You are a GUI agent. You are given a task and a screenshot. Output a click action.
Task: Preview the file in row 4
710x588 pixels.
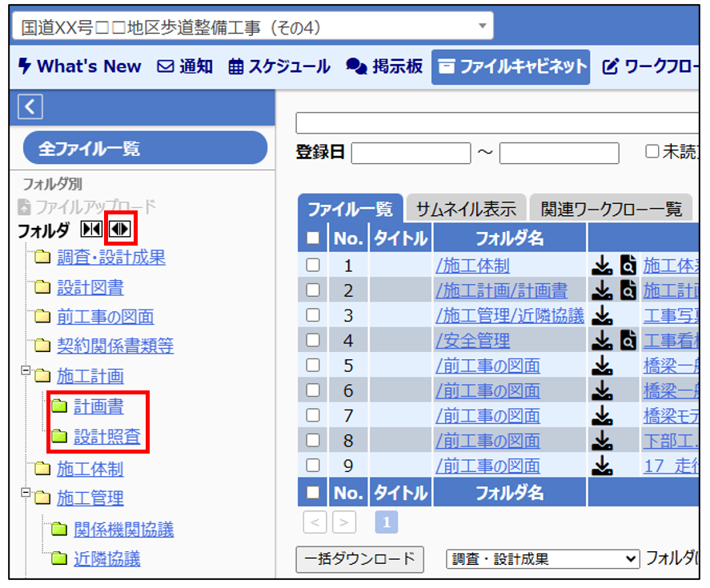click(x=628, y=341)
